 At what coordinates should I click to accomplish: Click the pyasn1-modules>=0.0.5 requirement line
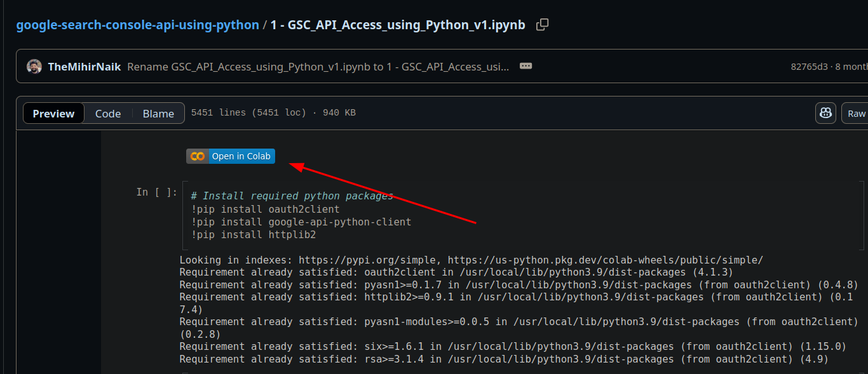(519, 328)
